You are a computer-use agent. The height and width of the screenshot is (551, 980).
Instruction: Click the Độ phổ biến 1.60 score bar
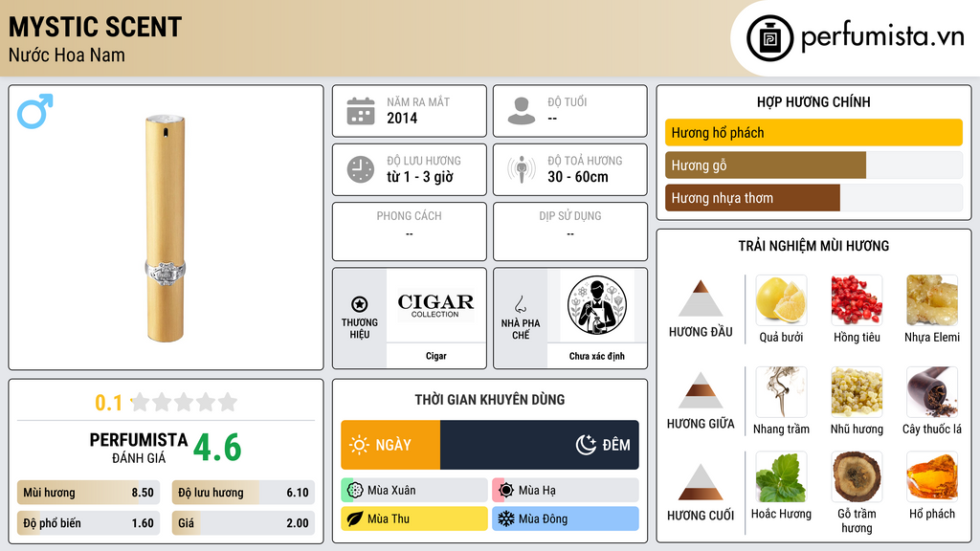88,523
